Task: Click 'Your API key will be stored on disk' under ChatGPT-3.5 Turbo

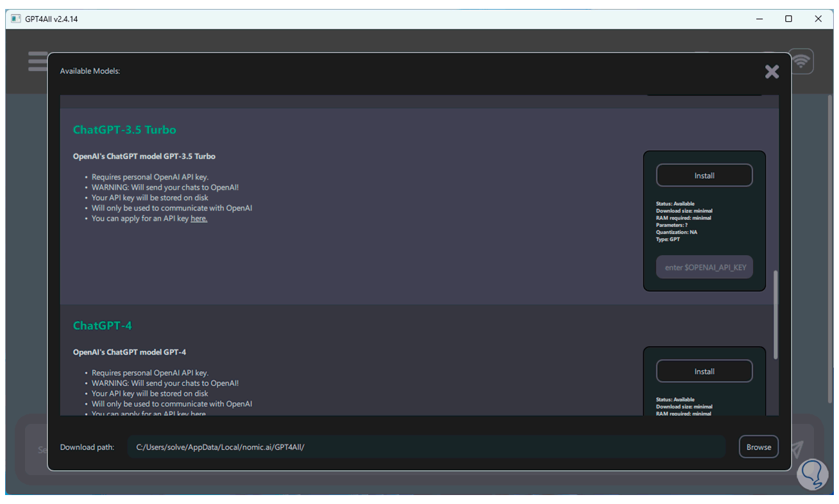Action: tap(150, 197)
